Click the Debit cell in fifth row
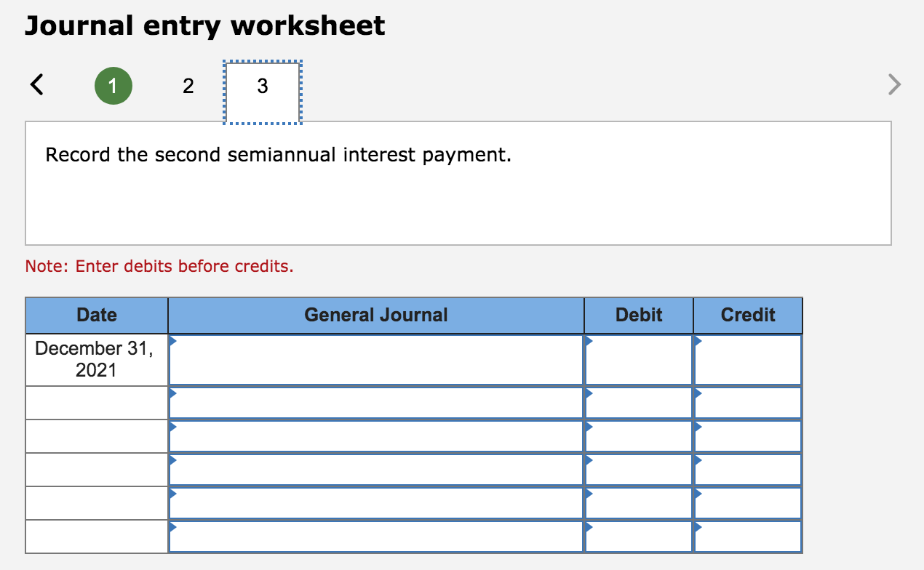This screenshot has width=924, height=570. (x=639, y=503)
